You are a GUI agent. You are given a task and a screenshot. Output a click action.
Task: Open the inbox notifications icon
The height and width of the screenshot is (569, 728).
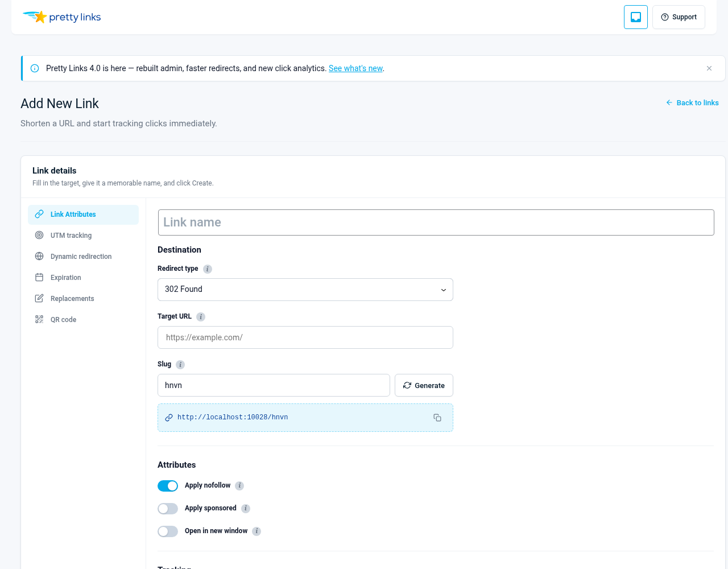click(x=636, y=17)
